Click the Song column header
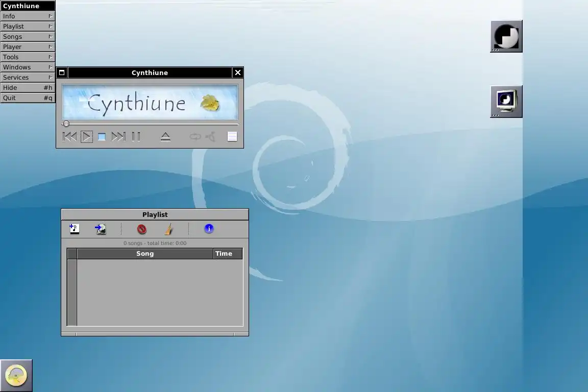The height and width of the screenshot is (392, 588). 145,254
